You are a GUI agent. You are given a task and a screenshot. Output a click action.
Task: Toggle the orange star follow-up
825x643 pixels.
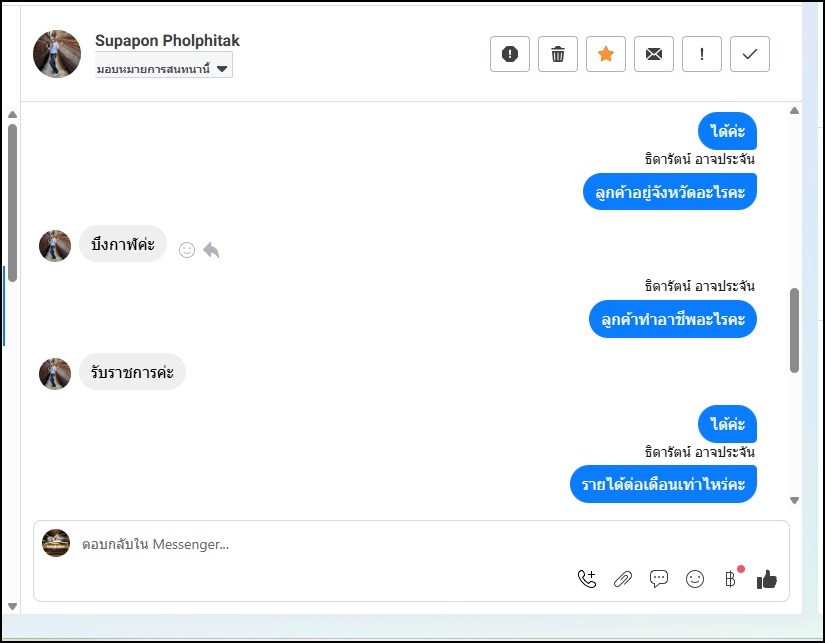point(606,54)
